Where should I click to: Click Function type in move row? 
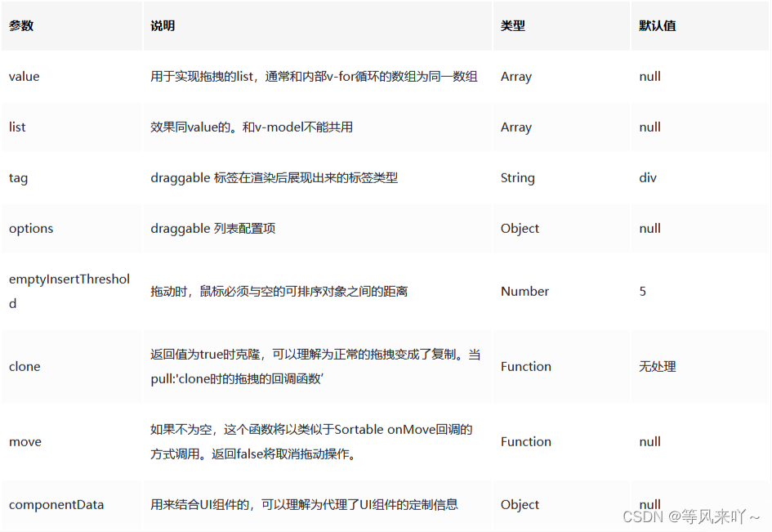526,442
